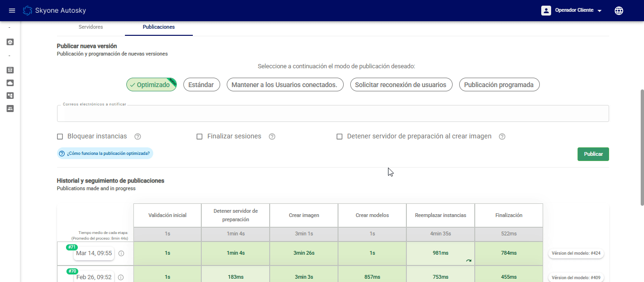The image size is (644, 282).
Task: Check the Finalizar sesiones option
Action: (x=199, y=137)
